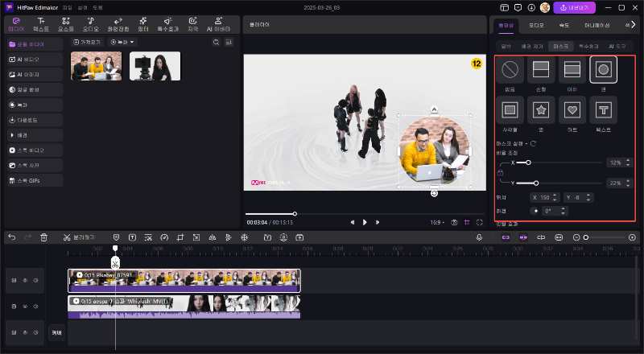644x354 pixels.
Task: Open the 16:9 aspect ratio dropdown
Action: click(x=437, y=222)
